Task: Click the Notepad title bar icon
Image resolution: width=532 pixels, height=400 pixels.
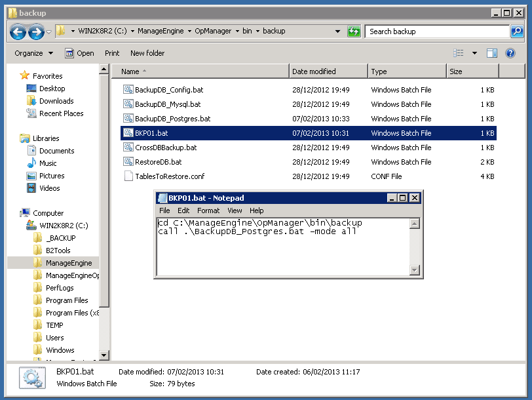Action: click(163, 198)
